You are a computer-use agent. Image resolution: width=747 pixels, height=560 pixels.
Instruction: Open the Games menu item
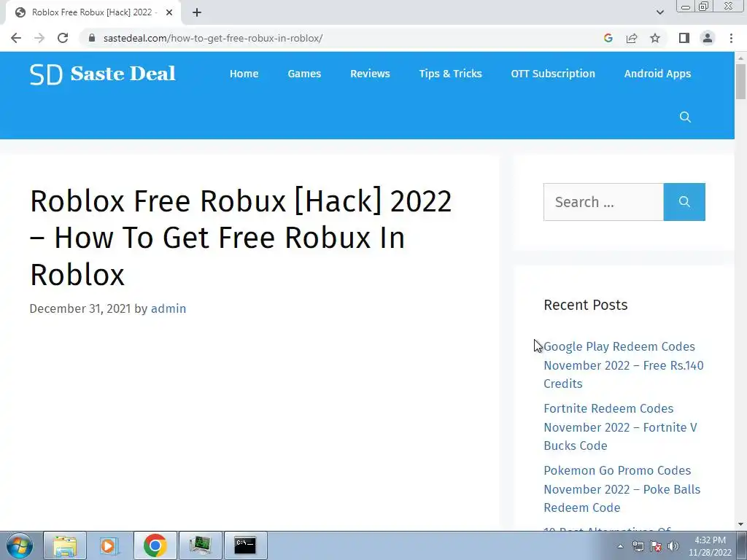pos(304,74)
